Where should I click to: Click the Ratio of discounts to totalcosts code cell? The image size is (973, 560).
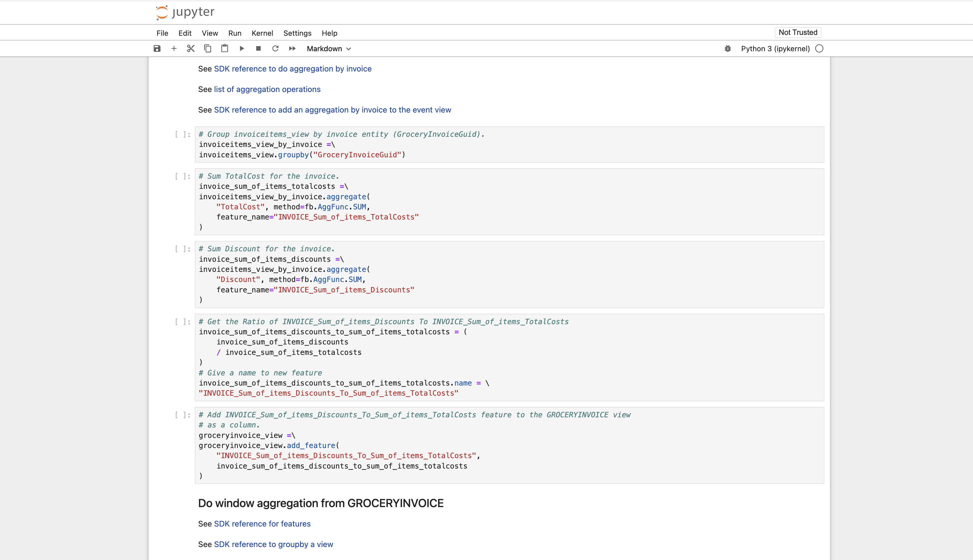(x=509, y=357)
